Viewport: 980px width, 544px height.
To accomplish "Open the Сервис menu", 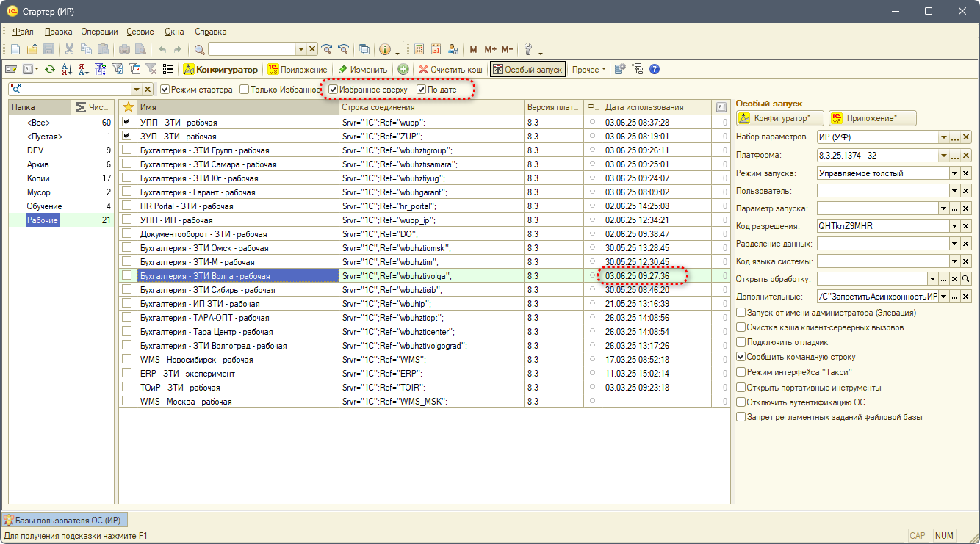I will click(x=140, y=32).
